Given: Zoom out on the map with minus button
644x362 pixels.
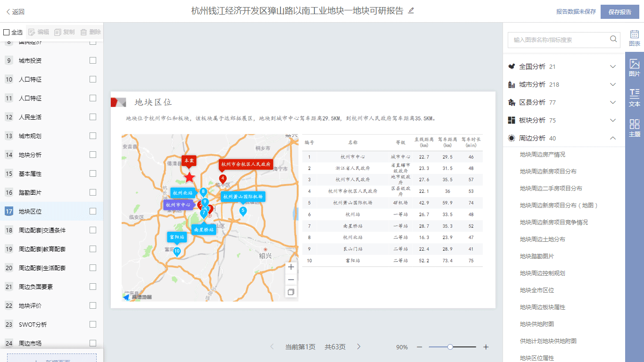Looking at the screenshot, I should coord(291,280).
